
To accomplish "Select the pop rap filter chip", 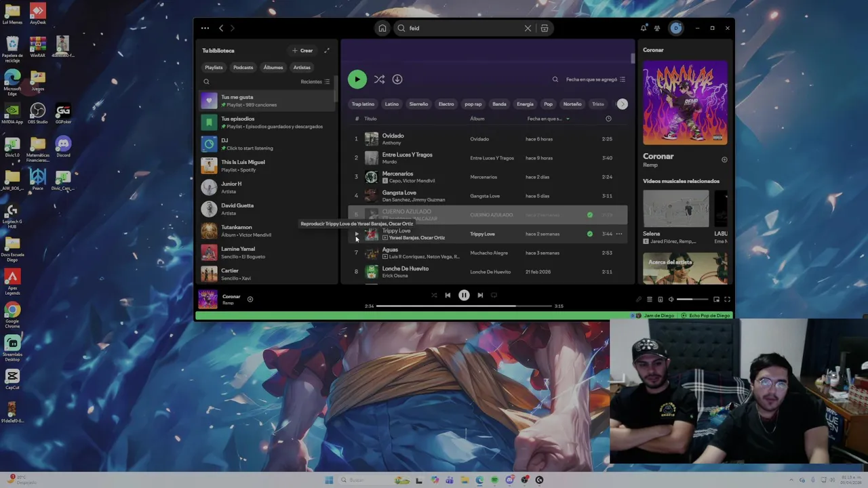I will (x=473, y=104).
